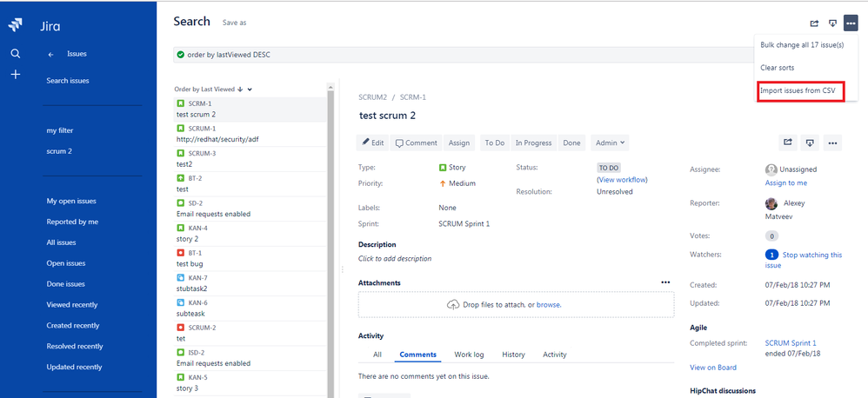Choose Bulk change all 17 issue(s)
868x398 pixels.
(802, 45)
